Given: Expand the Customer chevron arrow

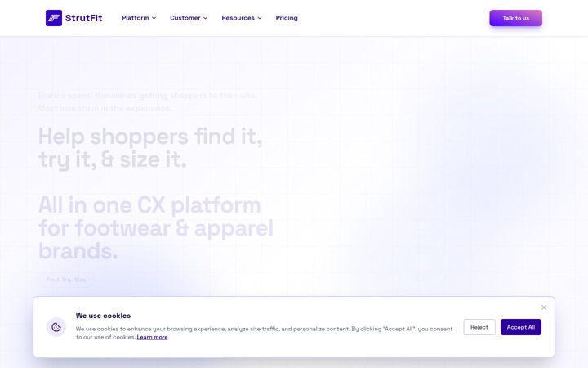Looking at the screenshot, I should tap(205, 18).
